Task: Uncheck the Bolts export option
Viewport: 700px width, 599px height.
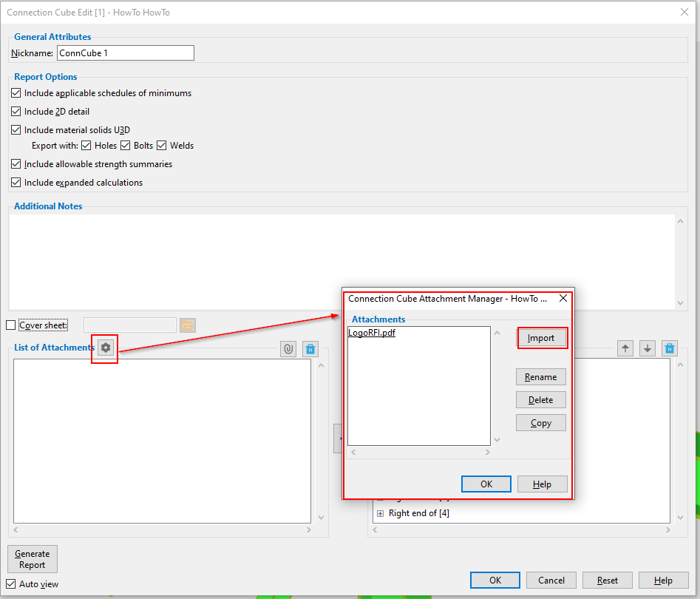Action: click(x=126, y=146)
